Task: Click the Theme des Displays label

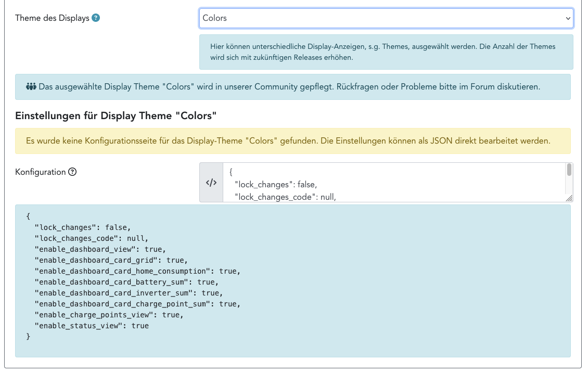Action: (52, 18)
